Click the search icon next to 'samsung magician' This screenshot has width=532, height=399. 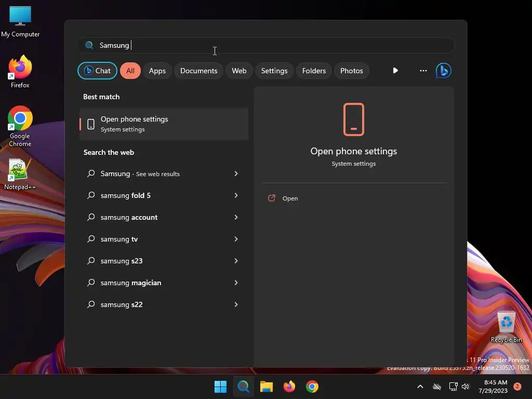pos(91,283)
